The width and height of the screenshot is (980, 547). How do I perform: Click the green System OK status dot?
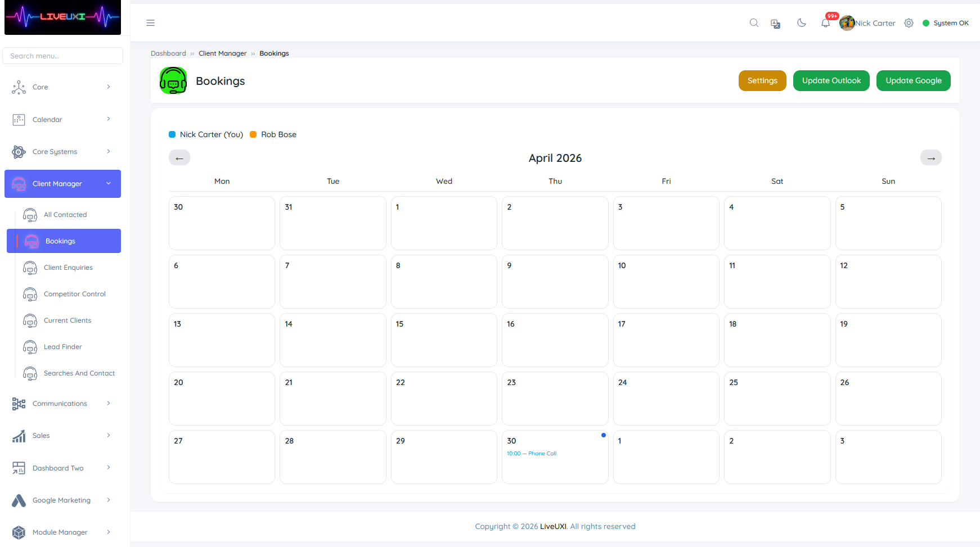[926, 23]
